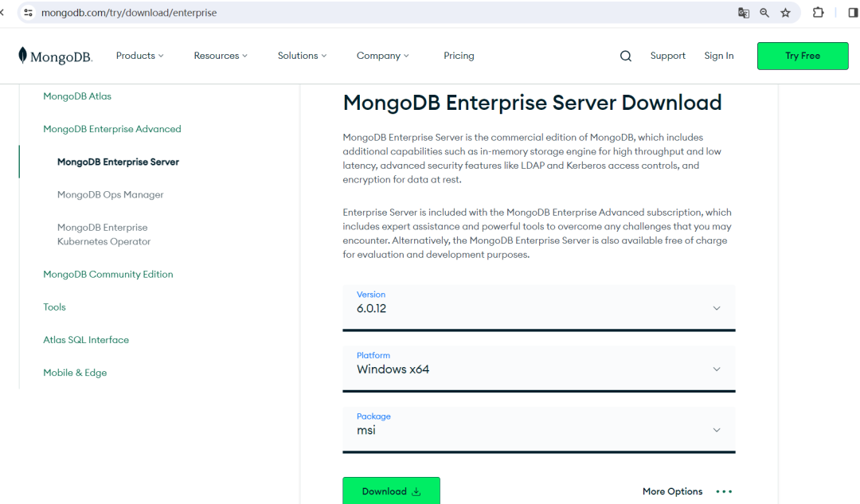Viewport: 860px width, 504px height.
Task: Open the Version 6.0.12 dropdown
Action: pyautogui.click(x=538, y=307)
